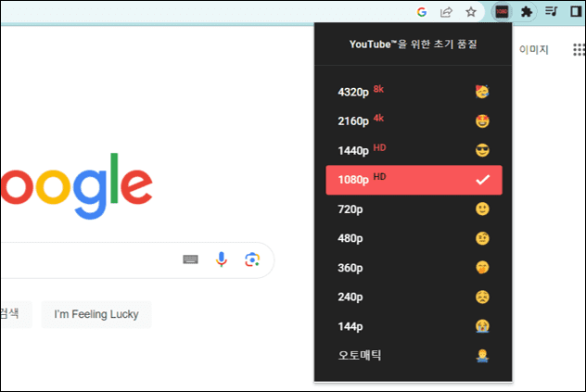Click the I'm Feeling Lucky button
586x392 pixels.
pos(96,314)
